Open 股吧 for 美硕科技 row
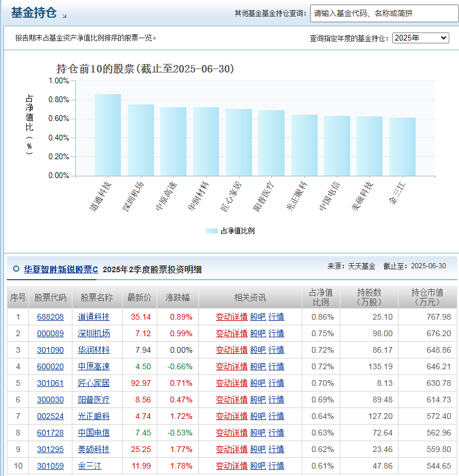This screenshot has width=459, height=476. 258,449
